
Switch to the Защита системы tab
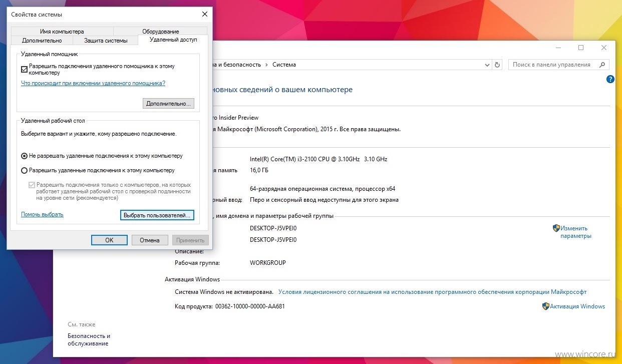tap(106, 41)
